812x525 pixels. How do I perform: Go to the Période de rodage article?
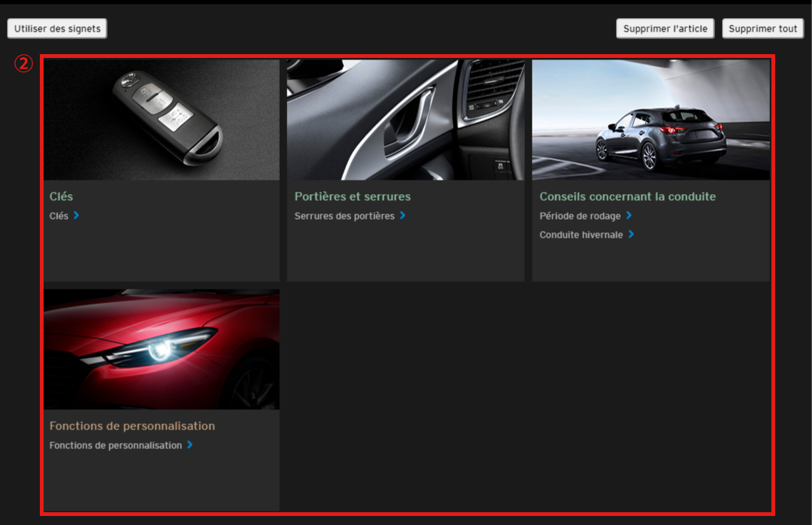[x=580, y=216]
